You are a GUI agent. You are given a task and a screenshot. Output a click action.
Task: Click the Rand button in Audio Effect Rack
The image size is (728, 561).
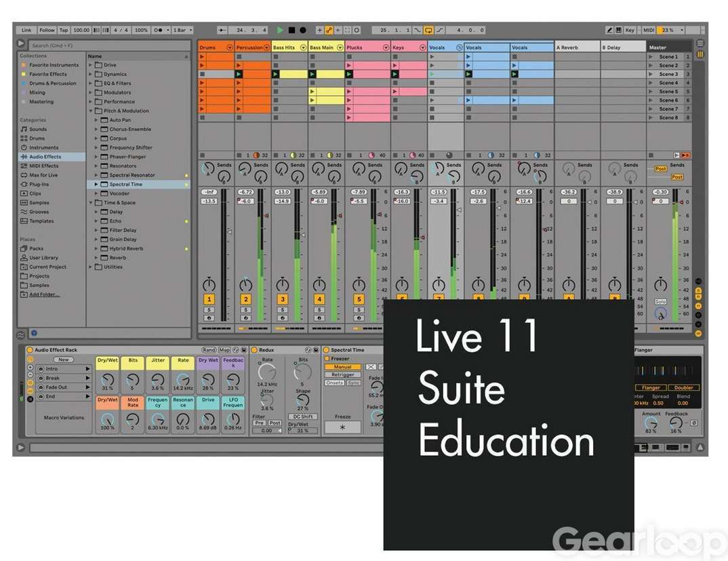(x=209, y=350)
